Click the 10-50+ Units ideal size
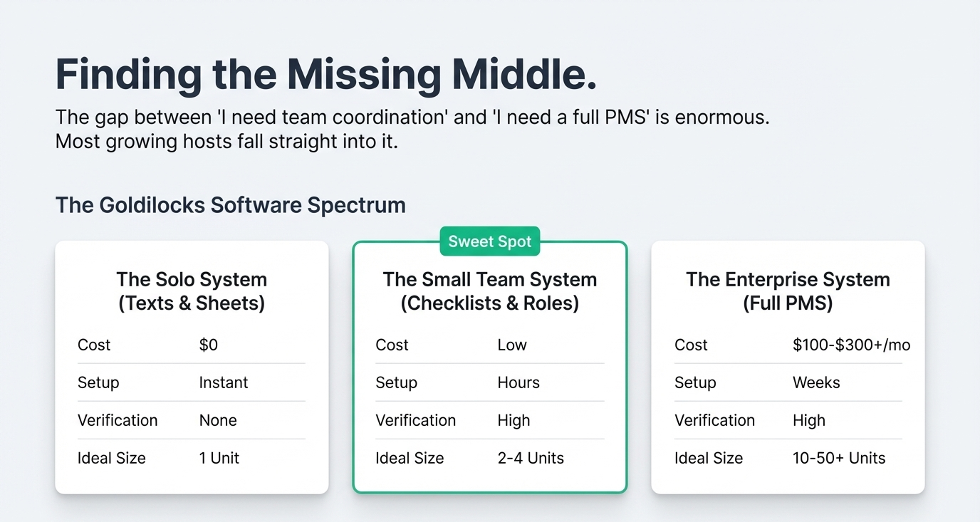The height and width of the screenshot is (522, 980). 839,458
